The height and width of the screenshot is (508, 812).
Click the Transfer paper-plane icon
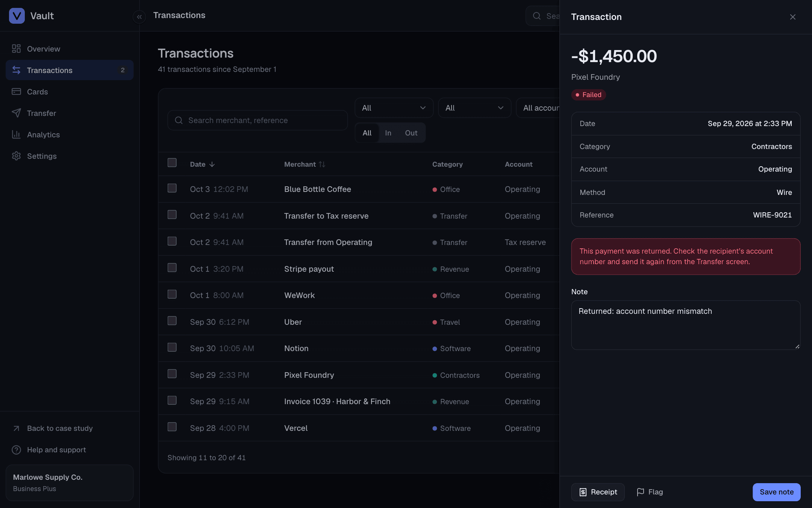(16, 113)
